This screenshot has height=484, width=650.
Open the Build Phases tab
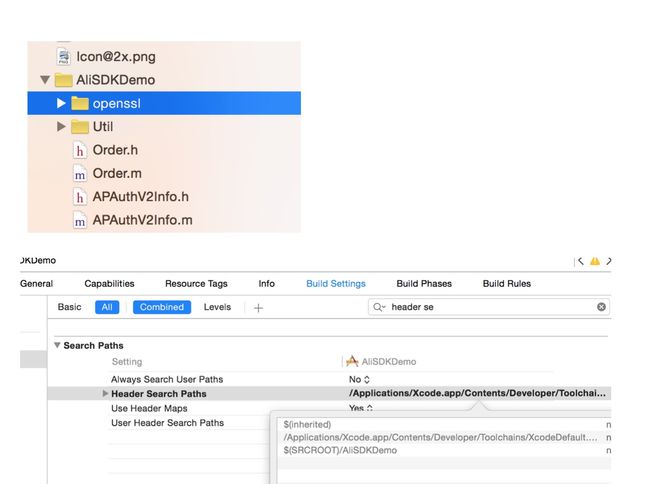tap(424, 284)
